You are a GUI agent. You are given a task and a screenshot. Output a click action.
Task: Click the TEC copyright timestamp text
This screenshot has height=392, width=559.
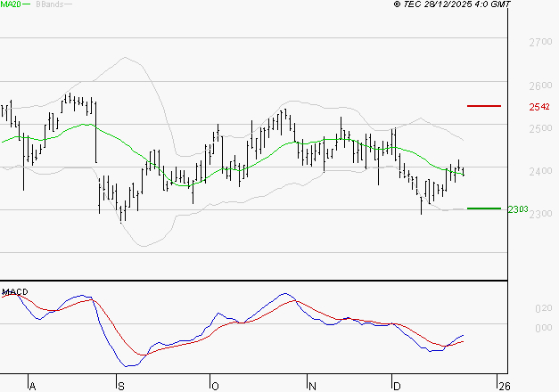coord(452,4)
